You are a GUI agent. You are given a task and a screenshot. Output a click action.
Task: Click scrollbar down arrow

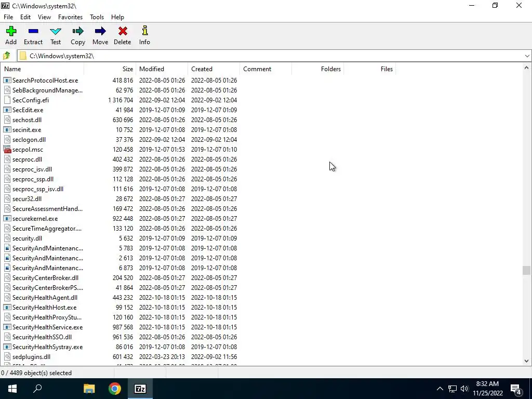click(526, 361)
